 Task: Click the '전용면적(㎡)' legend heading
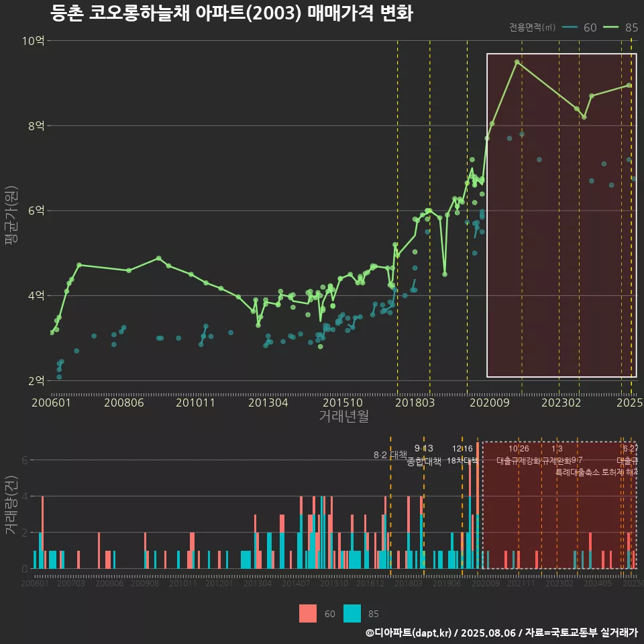(x=532, y=28)
